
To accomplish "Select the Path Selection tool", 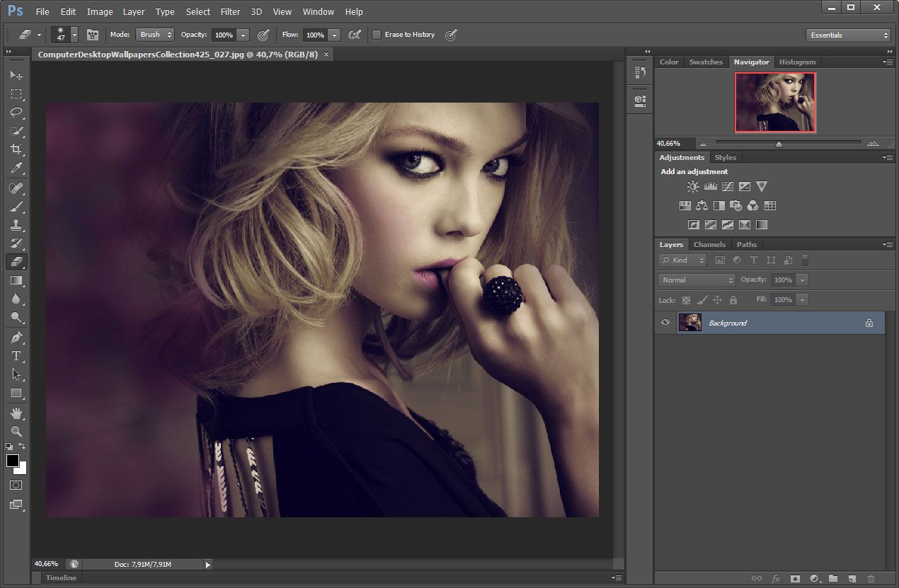I will 16,374.
